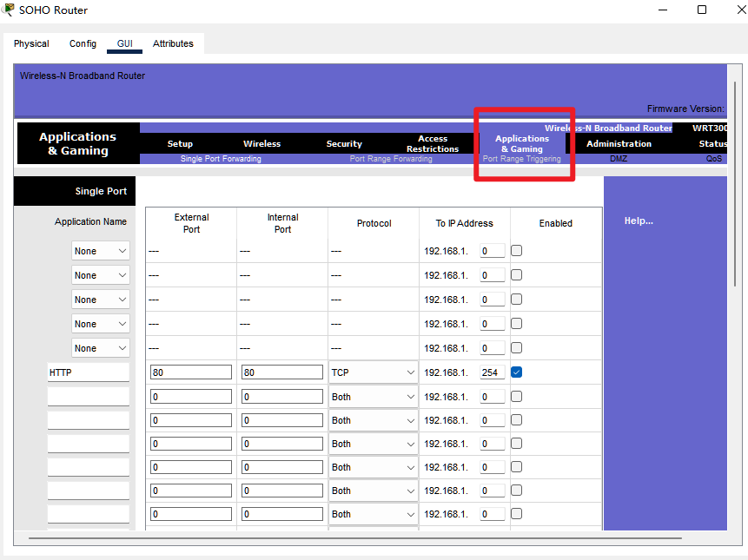Image resolution: width=748 pixels, height=560 pixels.
Task: Click the vertical scrollbar of the router page
Action: coord(735,184)
